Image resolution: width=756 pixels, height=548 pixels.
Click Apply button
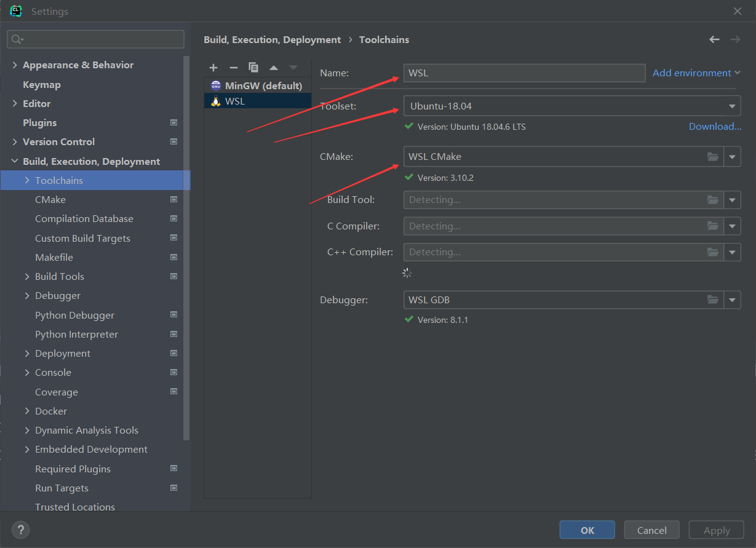[717, 530]
